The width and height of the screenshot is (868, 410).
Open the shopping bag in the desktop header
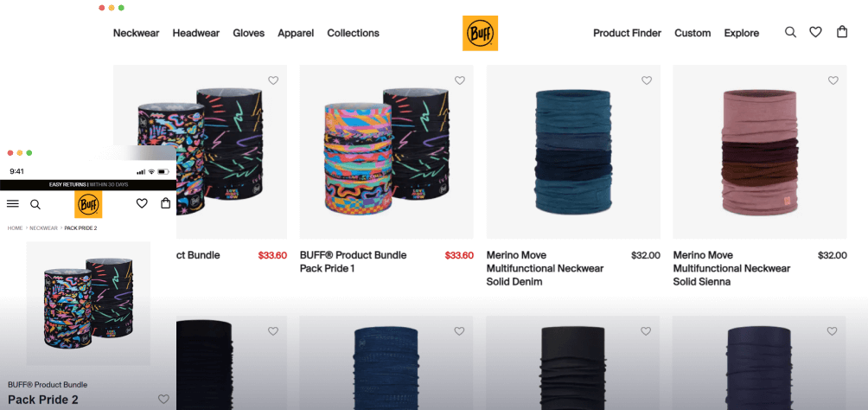click(842, 32)
